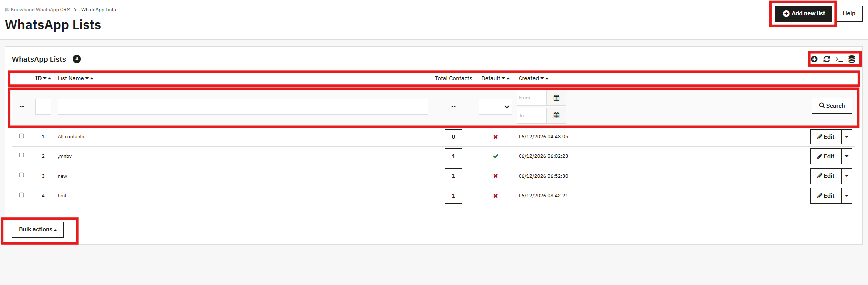Click the Add new list button
This screenshot has width=868, height=285.
[x=804, y=13]
